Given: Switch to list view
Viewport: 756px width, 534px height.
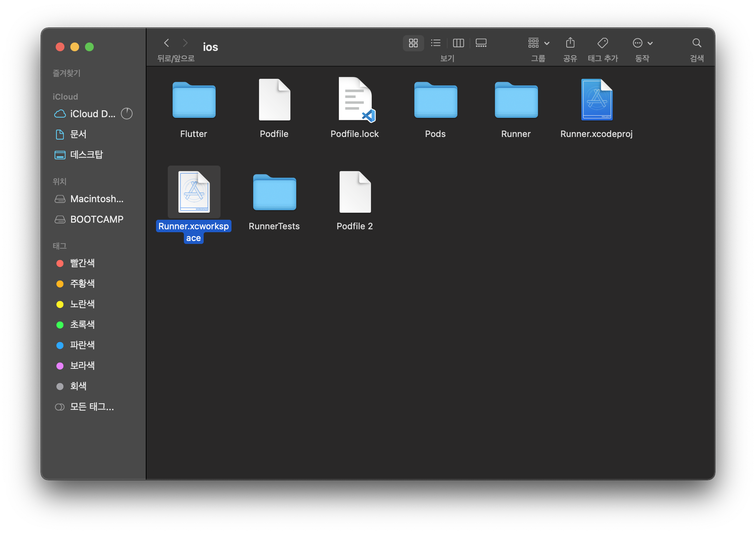Looking at the screenshot, I should [x=436, y=43].
